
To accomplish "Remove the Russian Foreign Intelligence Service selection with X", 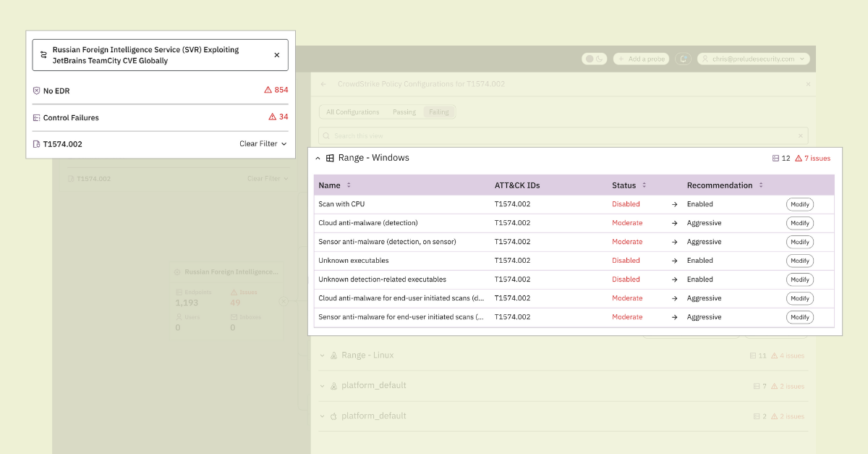I will pyautogui.click(x=276, y=55).
